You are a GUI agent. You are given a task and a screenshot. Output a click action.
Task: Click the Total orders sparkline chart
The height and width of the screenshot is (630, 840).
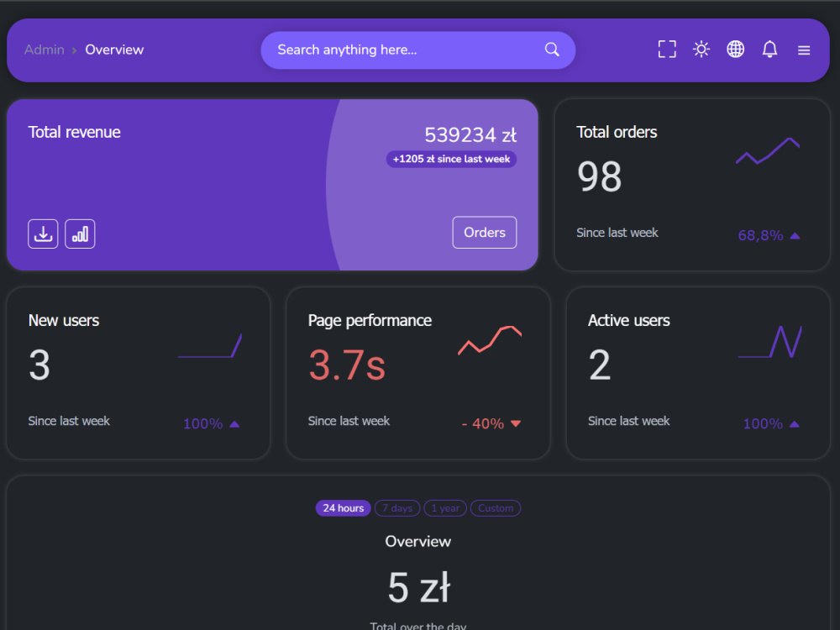[768, 151]
